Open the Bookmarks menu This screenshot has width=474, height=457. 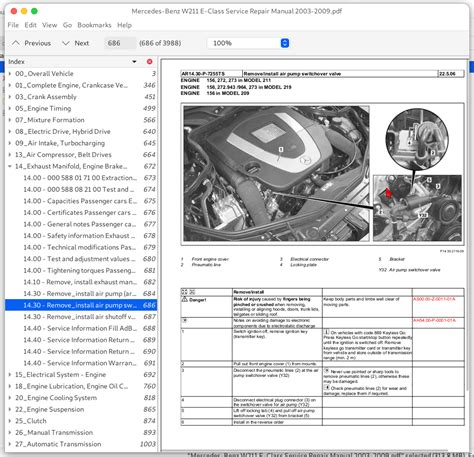pyautogui.click(x=94, y=25)
